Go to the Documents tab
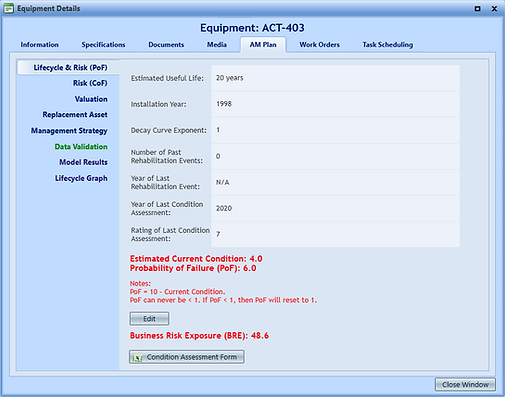 click(166, 45)
